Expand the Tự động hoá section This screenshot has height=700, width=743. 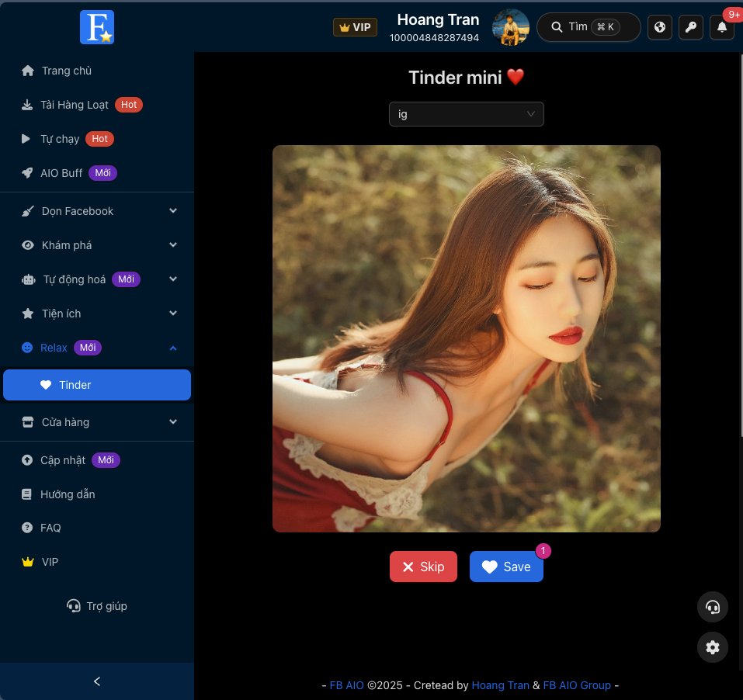[97, 279]
